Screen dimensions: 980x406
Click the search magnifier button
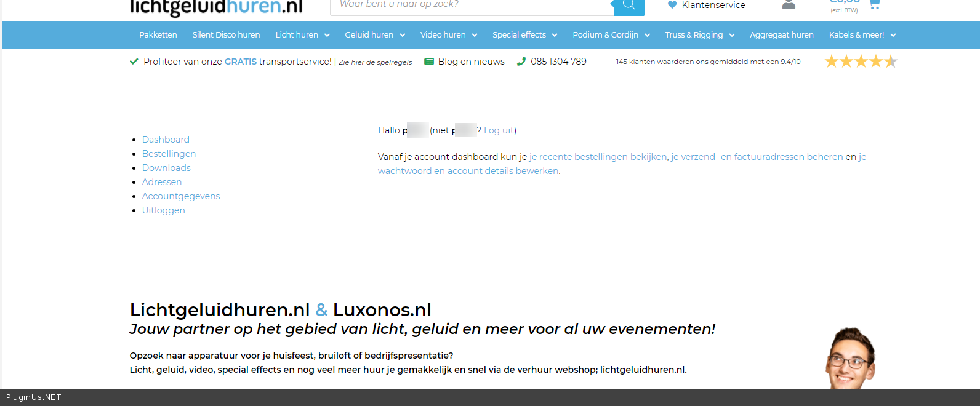(x=629, y=6)
